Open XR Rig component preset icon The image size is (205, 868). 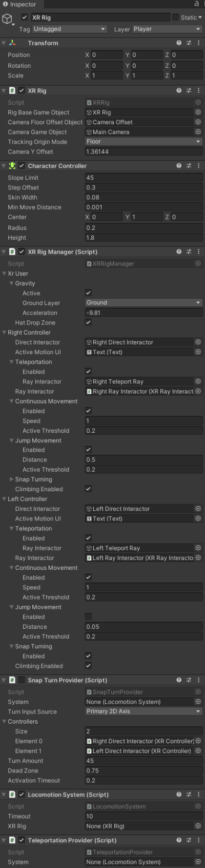point(189,90)
